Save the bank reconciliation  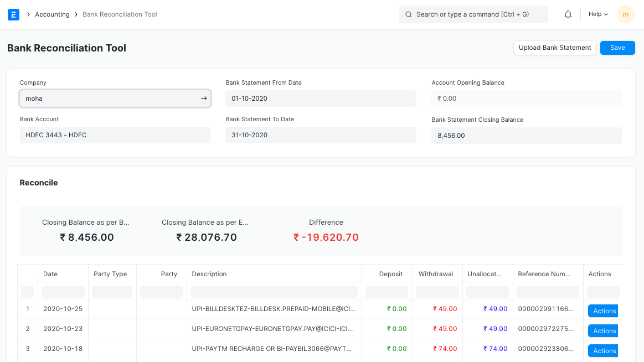click(x=617, y=48)
